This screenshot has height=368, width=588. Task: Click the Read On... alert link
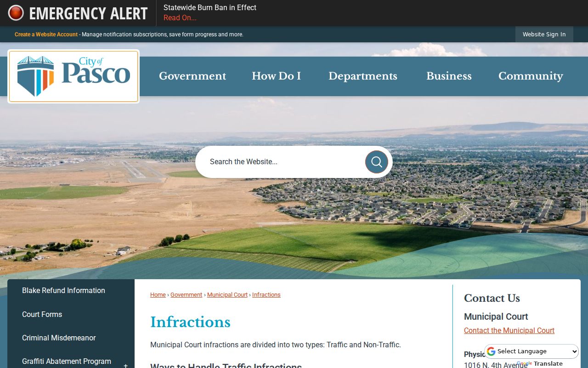180,18
